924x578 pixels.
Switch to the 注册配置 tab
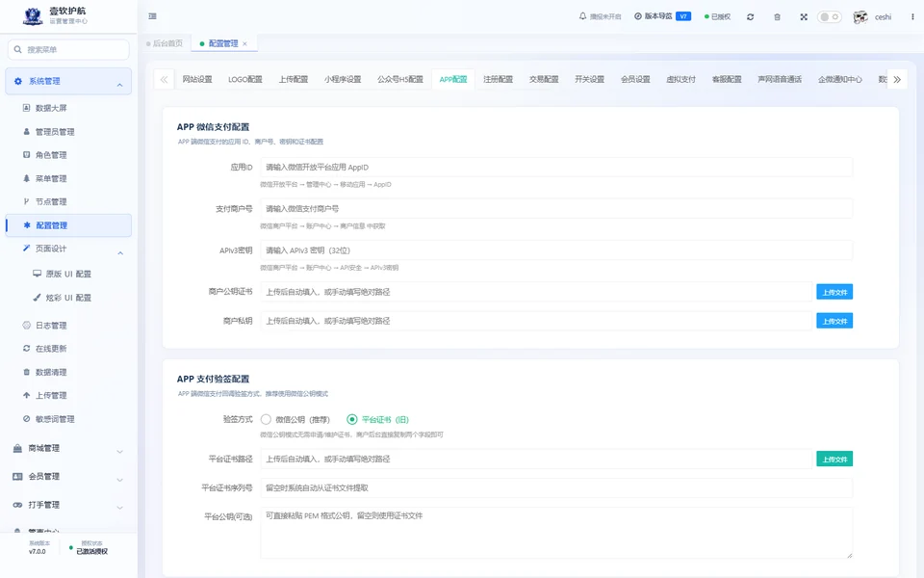pyautogui.click(x=498, y=79)
